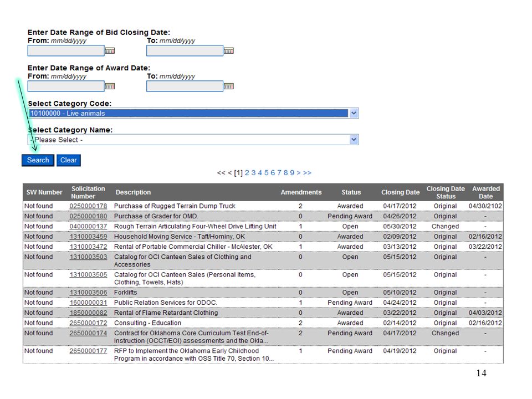Go to results page 4

point(260,173)
